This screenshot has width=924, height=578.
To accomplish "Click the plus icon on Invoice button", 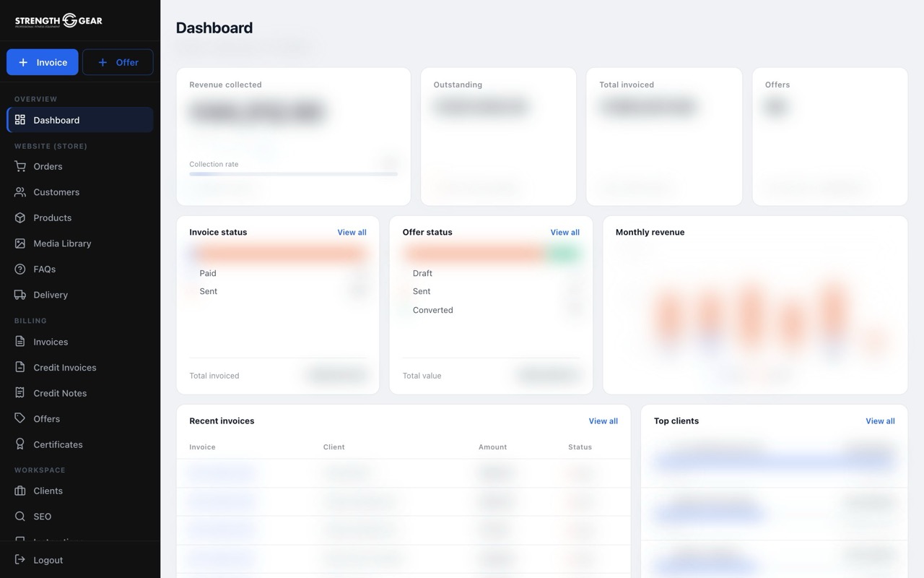I will (x=24, y=62).
